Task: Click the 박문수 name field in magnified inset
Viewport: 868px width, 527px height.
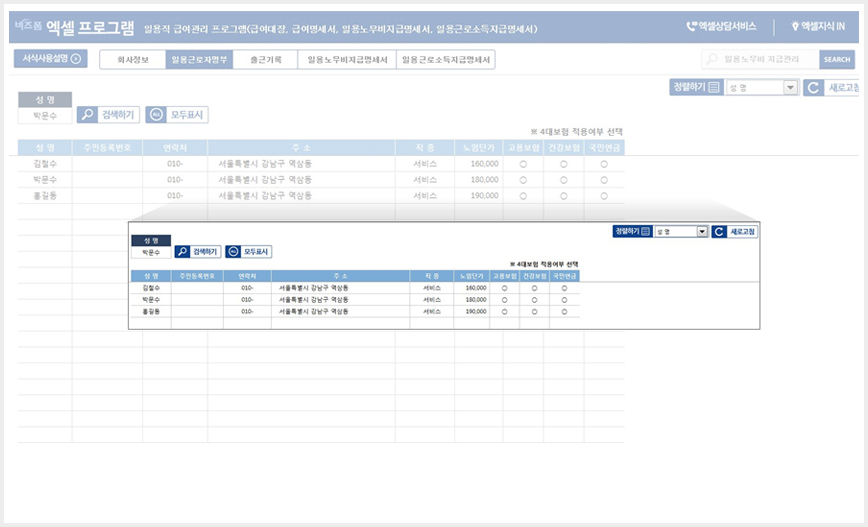Action: [x=151, y=252]
